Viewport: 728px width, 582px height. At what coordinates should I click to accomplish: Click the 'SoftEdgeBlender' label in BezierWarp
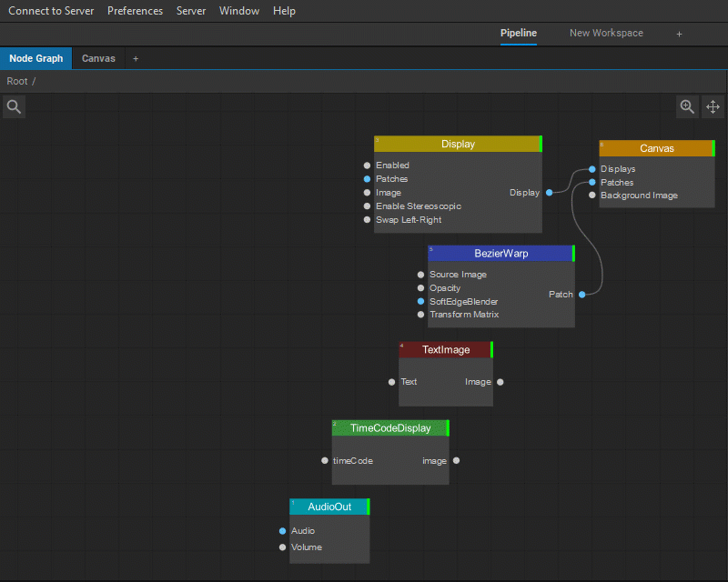click(x=463, y=301)
